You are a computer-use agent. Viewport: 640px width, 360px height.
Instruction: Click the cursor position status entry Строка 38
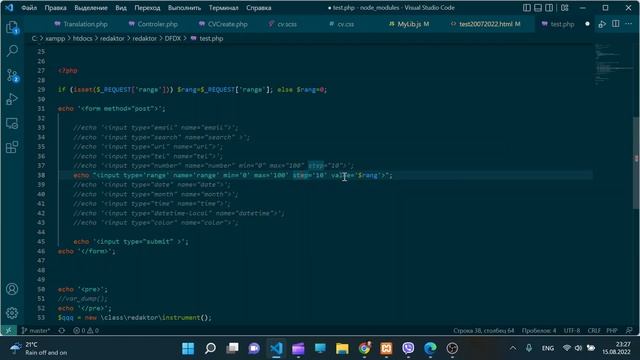[x=484, y=330]
